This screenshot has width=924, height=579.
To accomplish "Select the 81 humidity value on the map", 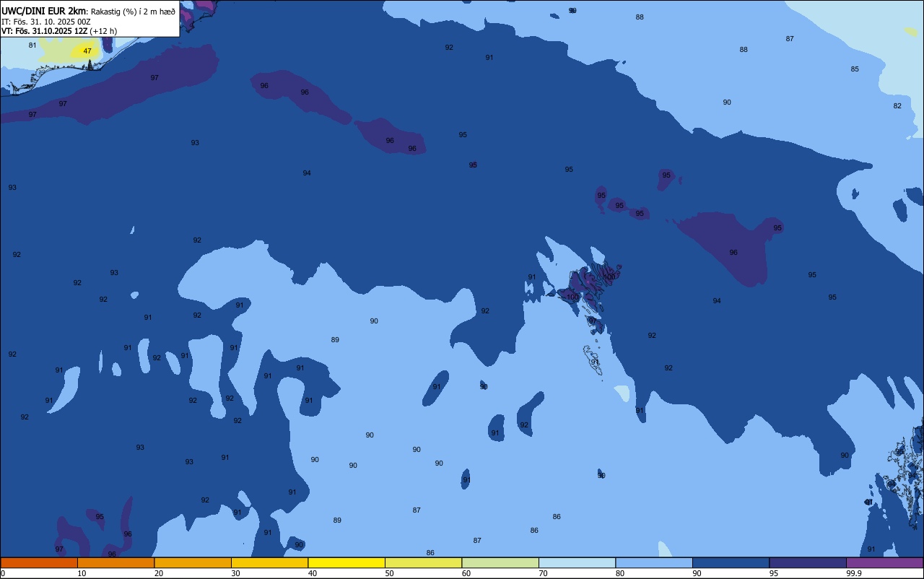I will point(32,45).
